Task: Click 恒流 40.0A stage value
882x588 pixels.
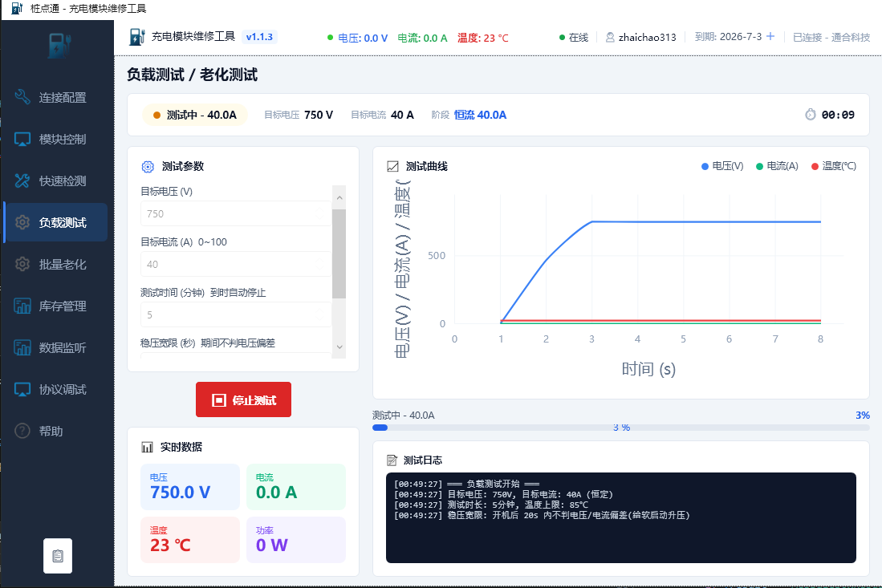Action: click(480, 115)
